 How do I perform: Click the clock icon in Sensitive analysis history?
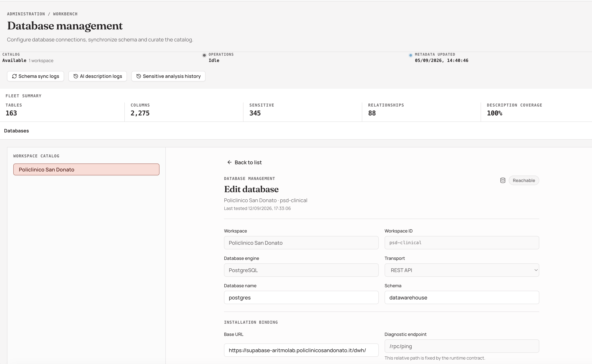139,76
